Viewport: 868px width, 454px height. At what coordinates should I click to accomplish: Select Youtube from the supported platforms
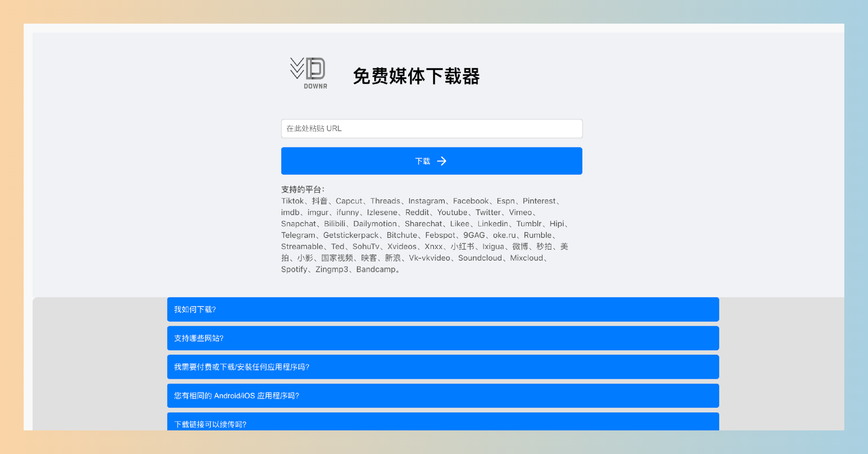(453, 212)
